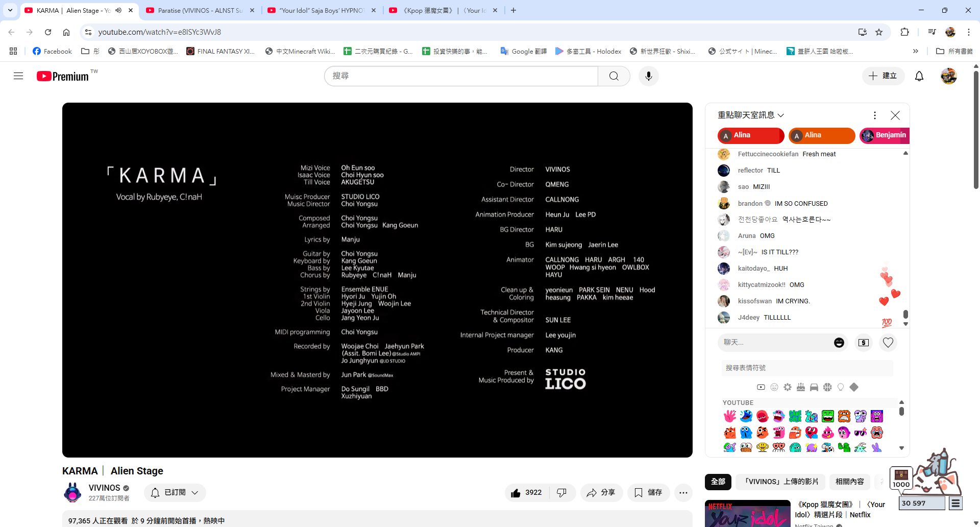Close the live chat panel
This screenshot has width=980, height=527.
(x=895, y=115)
